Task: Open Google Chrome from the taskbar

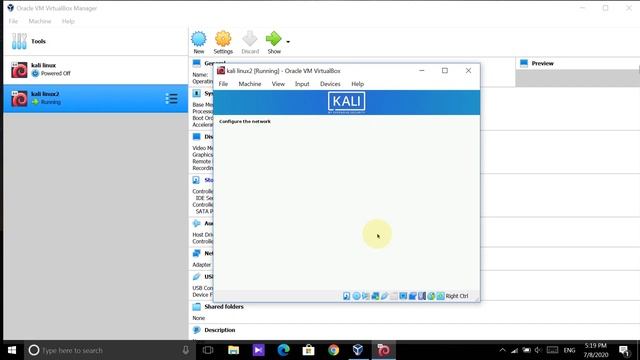Action: tap(333, 350)
